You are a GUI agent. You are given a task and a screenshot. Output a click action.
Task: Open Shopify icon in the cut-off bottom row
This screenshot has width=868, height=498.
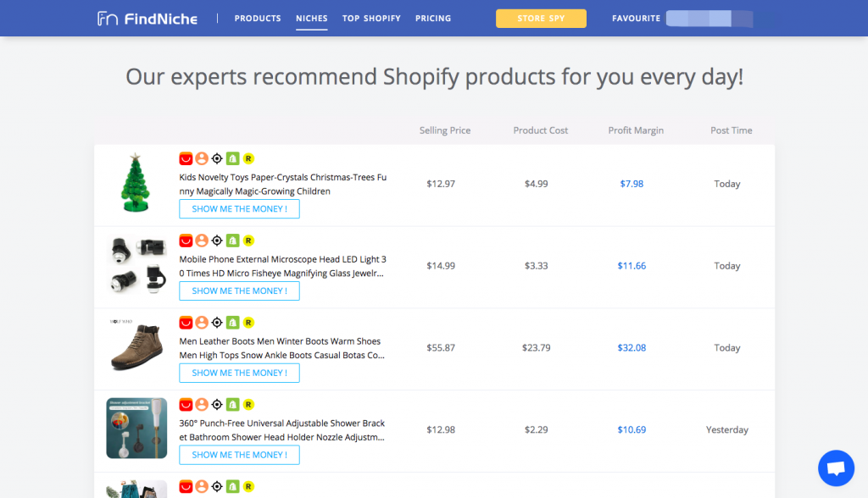click(x=232, y=486)
